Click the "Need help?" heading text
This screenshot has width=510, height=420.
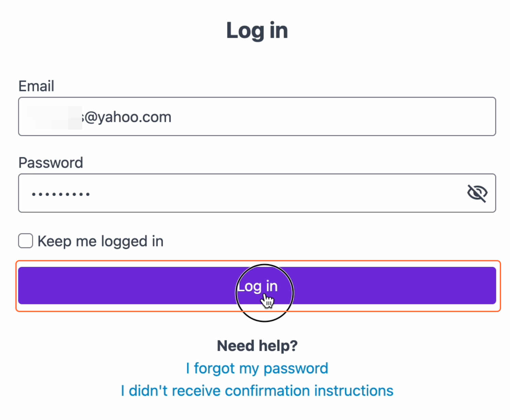click(x=257, y=346)
